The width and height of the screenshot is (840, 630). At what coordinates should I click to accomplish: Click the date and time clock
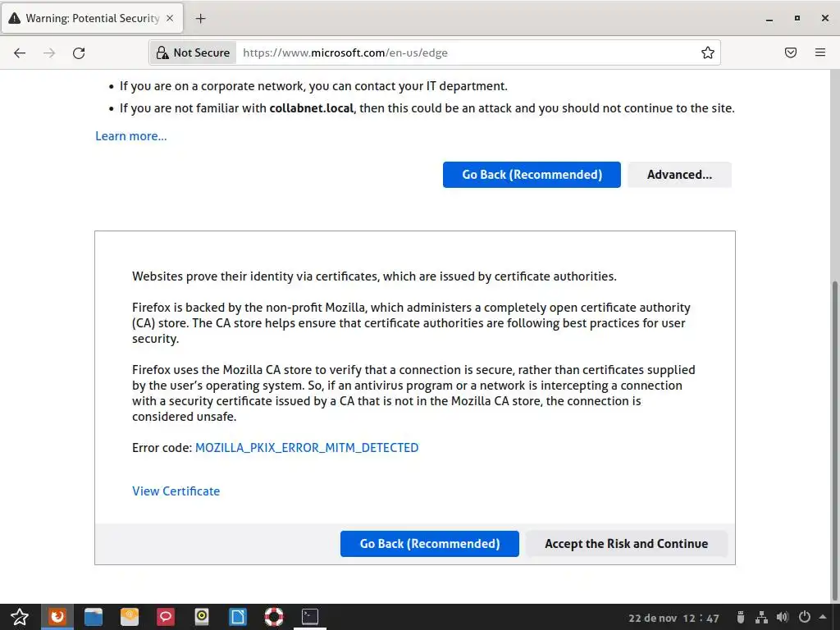click(x=673, y=618)
